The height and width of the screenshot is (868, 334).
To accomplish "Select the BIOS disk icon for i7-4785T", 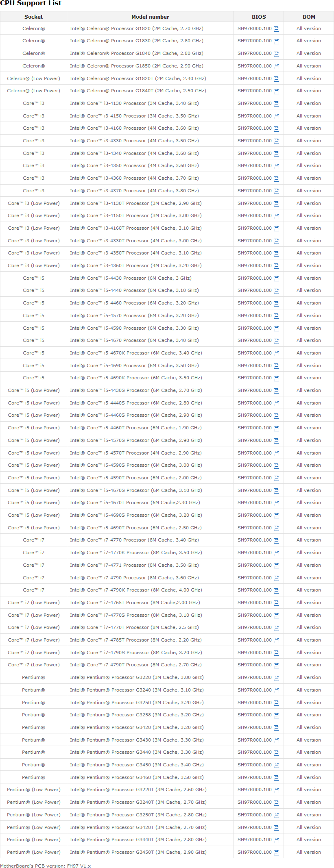I will (277, 640).
